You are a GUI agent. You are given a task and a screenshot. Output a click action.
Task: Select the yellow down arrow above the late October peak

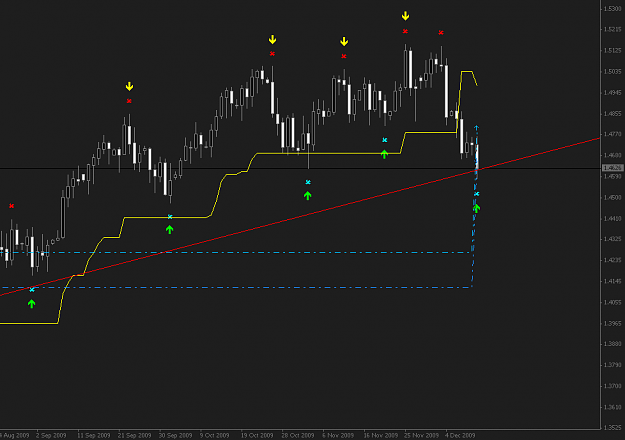coord(272,39)
